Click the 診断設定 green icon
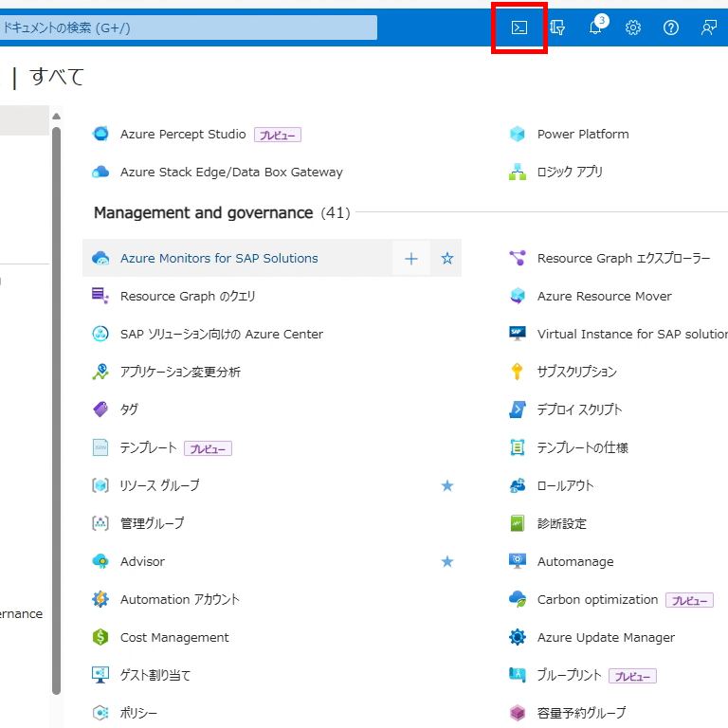The width and height of the screenshot is (728, 728). point(518,523)
